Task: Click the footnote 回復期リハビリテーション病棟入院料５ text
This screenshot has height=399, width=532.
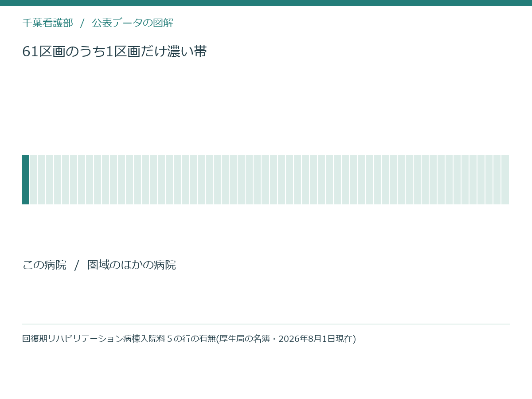Action: (97, 339)
